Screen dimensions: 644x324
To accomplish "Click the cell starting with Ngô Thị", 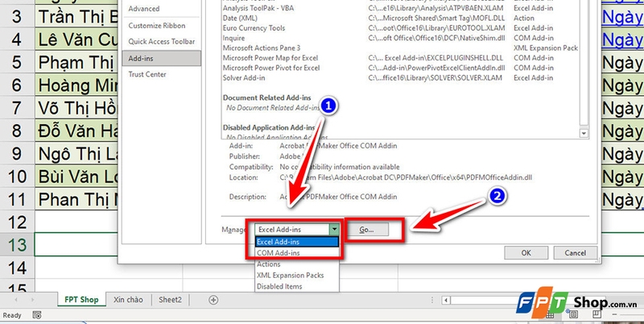I will (77, 154).
